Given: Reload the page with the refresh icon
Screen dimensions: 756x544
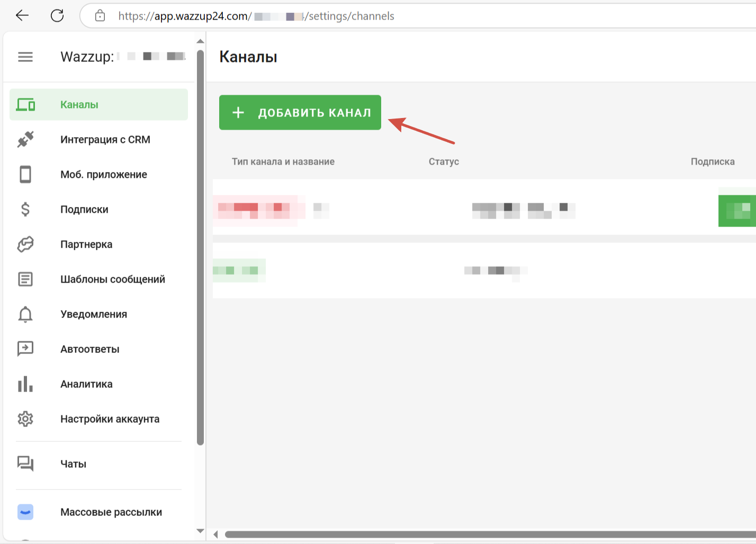Looking at the screenshot, I should [x=57, y=15].
